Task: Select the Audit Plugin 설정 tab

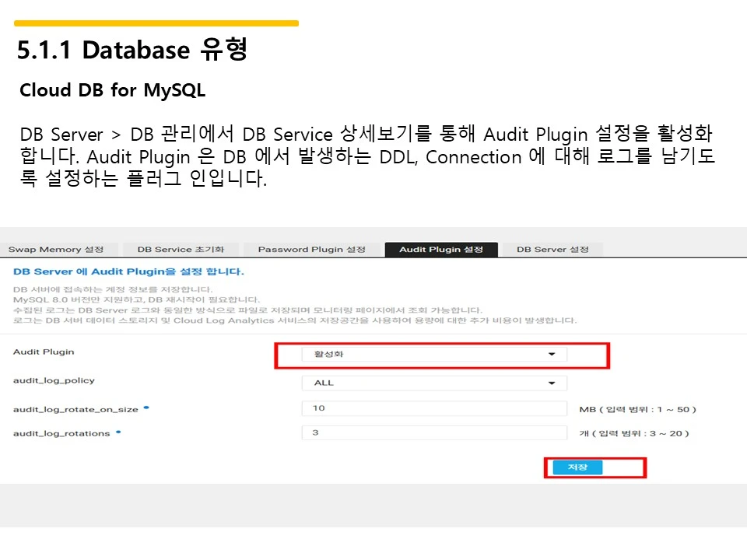Action: pos(441,250)
